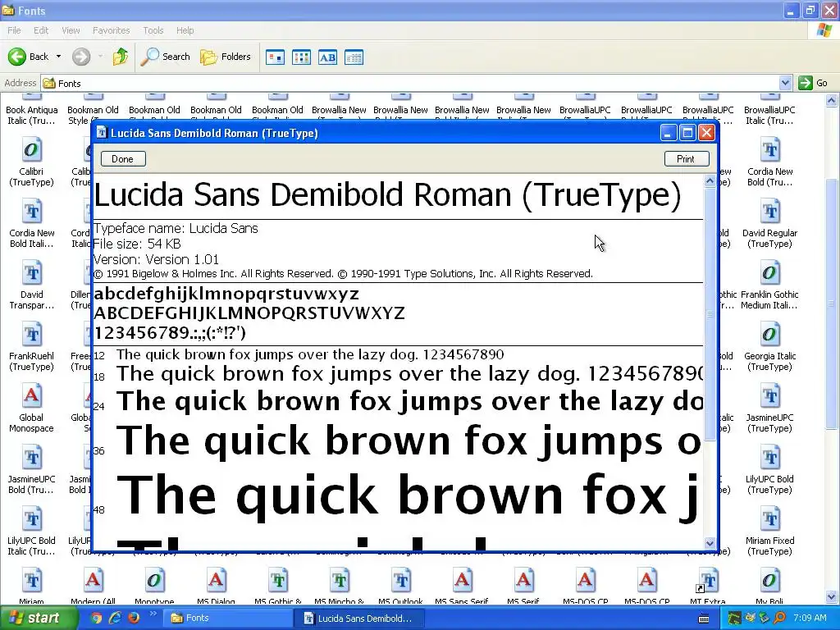Select the Monotype font icon
This screenshot has height=630, width=840.
(154, 581)
